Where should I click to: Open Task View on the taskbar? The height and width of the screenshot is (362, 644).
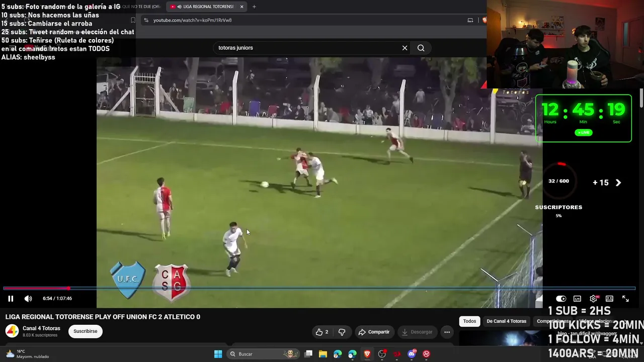[x=308, y=354]
